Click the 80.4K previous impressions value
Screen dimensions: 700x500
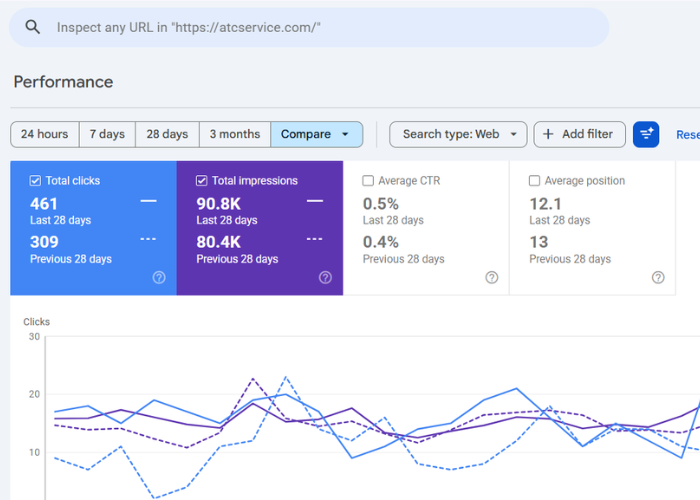click(219, 242)
